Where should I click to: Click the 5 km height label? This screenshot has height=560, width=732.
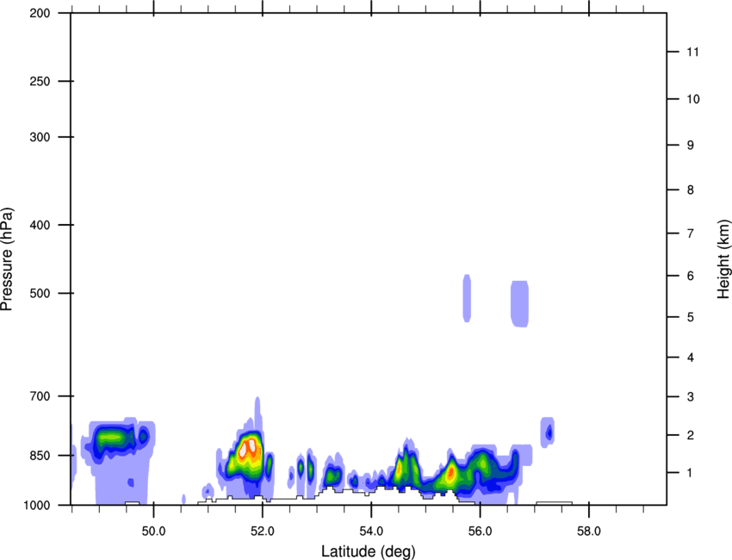[x=691, y=317]
